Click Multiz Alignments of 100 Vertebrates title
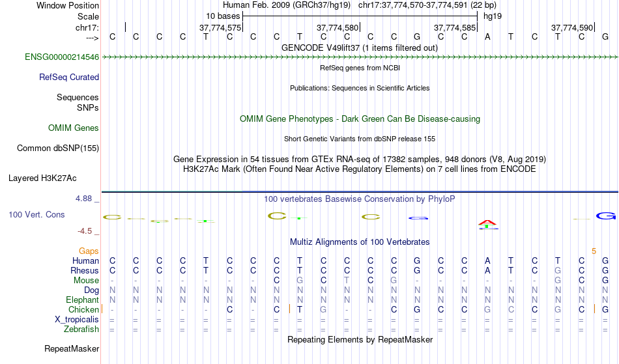Viewport: 619px width, 364px height. click(x=360, y=242)
